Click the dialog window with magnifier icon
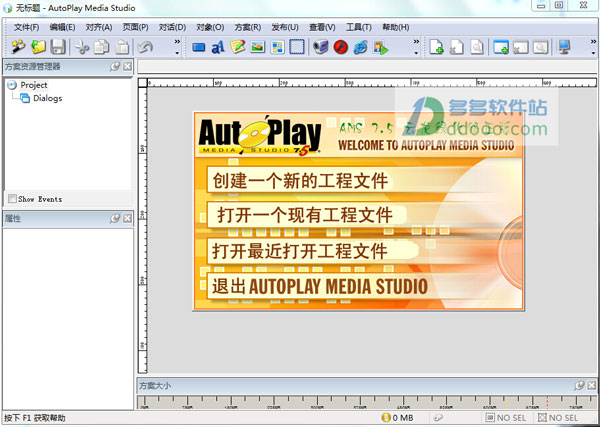 (540, 47)
